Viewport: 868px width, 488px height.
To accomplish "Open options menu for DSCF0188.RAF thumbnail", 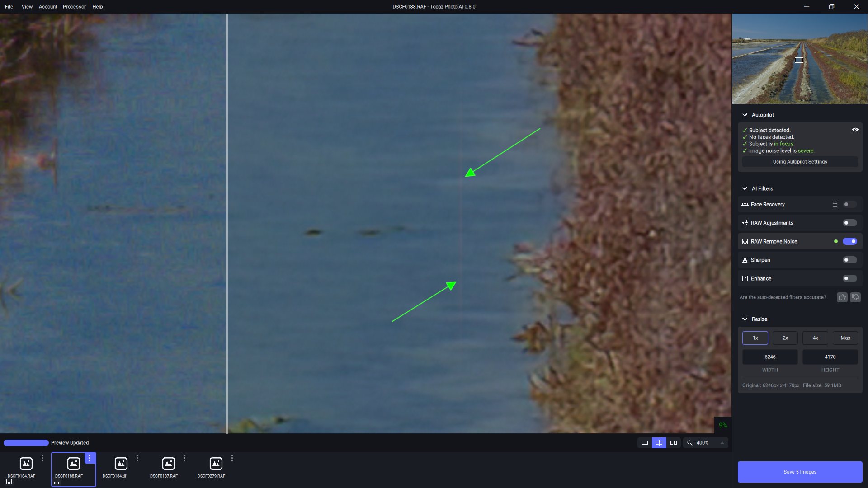I will 90,458.
